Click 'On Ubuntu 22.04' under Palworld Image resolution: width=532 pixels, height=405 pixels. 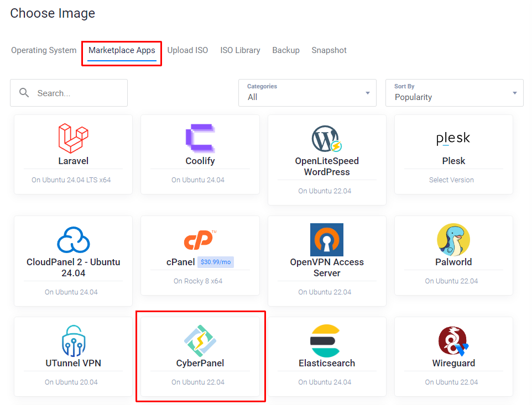tap(451, 281)
